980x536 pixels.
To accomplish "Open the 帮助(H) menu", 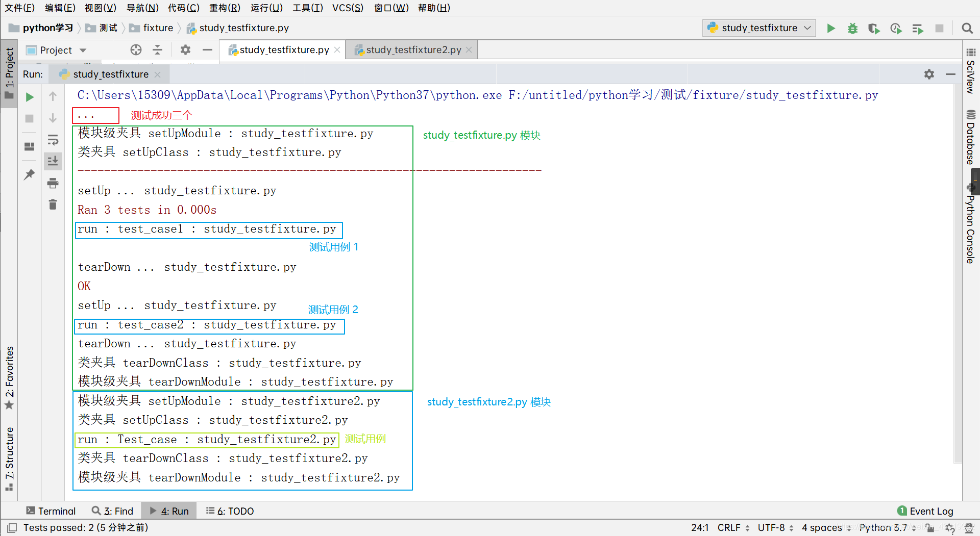I will pos(434,8).
